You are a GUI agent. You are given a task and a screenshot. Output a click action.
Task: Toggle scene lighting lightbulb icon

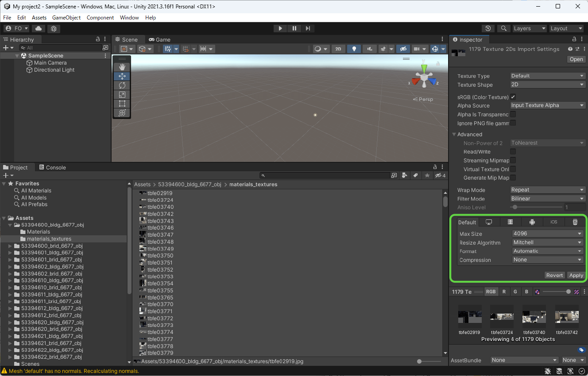point(354,49)
